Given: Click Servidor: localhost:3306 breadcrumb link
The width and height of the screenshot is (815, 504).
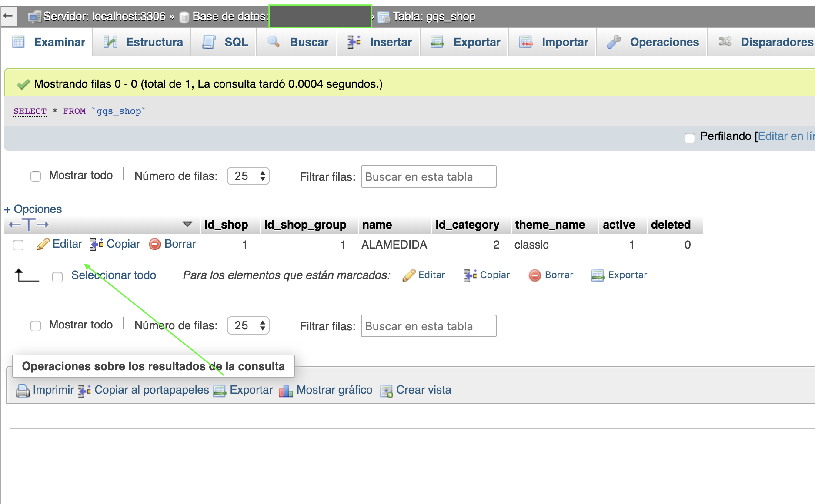Looking at the screenshot, I should 104,17.
